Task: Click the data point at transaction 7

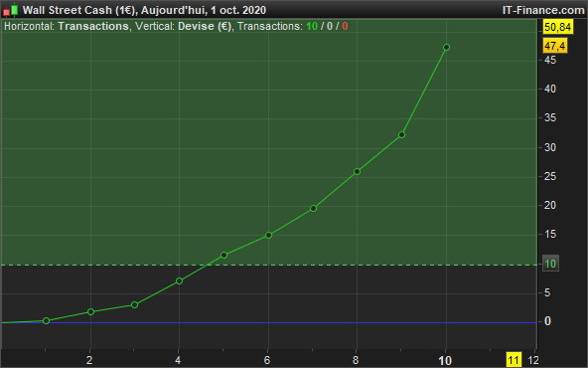Action: (313, 209)
